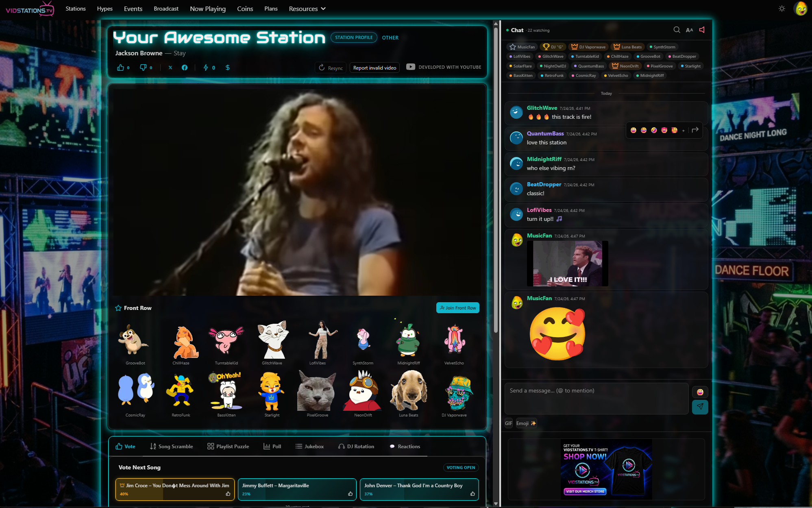Screen dimensions: 812x508
Task: Switch to the Jukebox tab
Action: click(309, 446)
